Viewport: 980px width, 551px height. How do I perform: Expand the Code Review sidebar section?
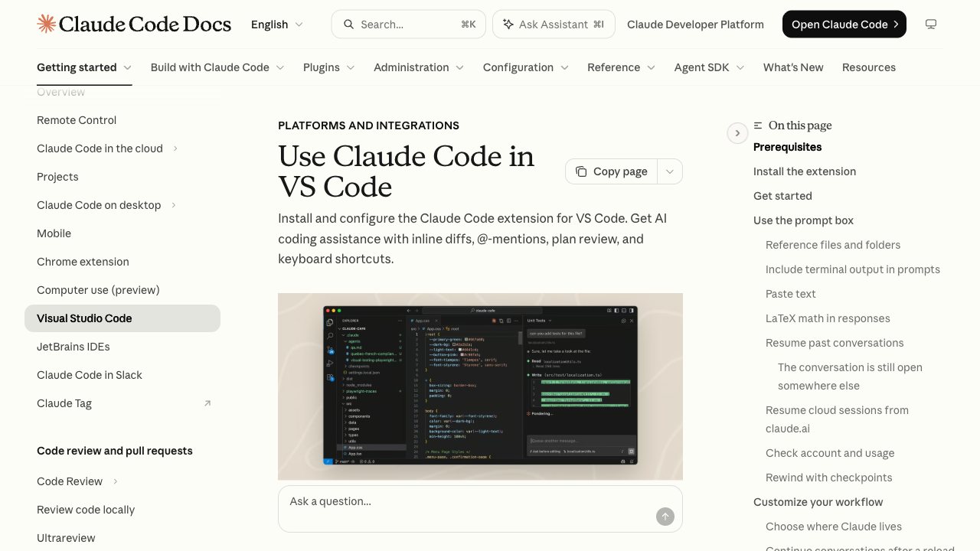click(x=116, y=481)
